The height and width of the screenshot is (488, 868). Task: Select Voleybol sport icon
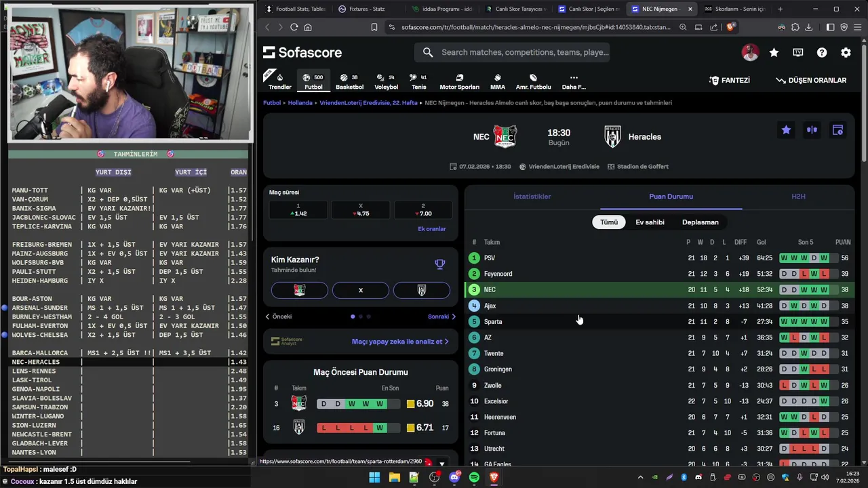coord(387,81)
